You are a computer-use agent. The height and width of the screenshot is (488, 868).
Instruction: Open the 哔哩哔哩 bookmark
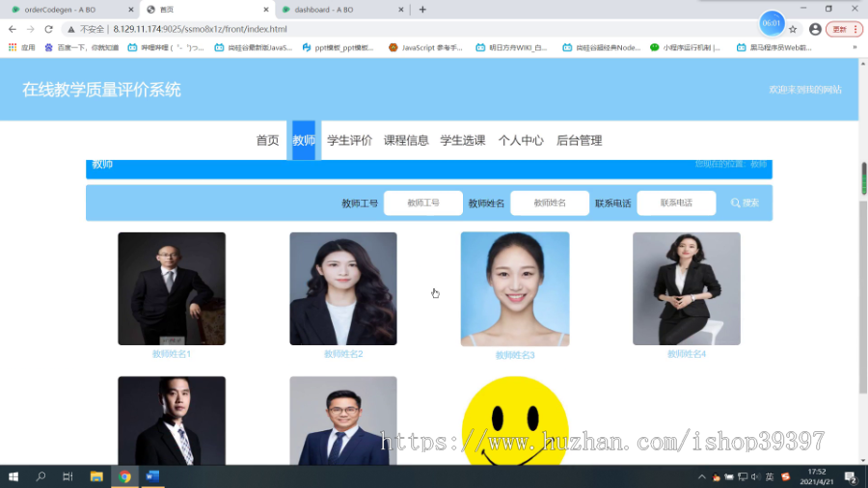tap(166, 47)
